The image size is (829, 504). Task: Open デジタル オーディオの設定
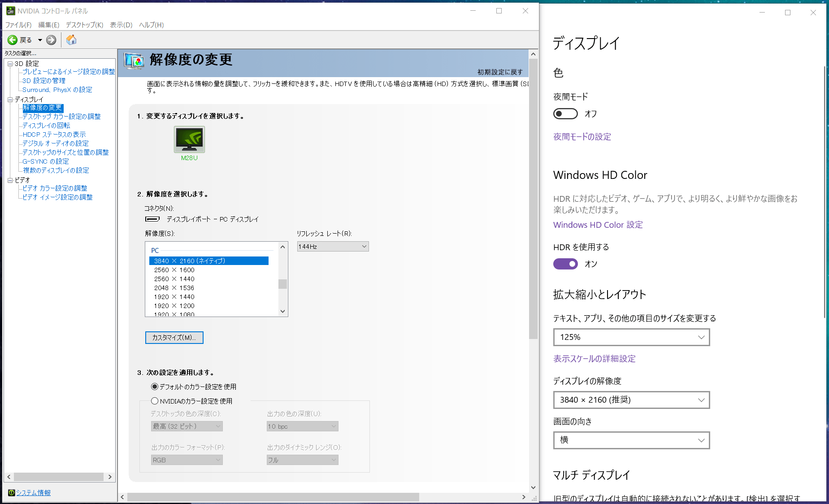(56, 143)
